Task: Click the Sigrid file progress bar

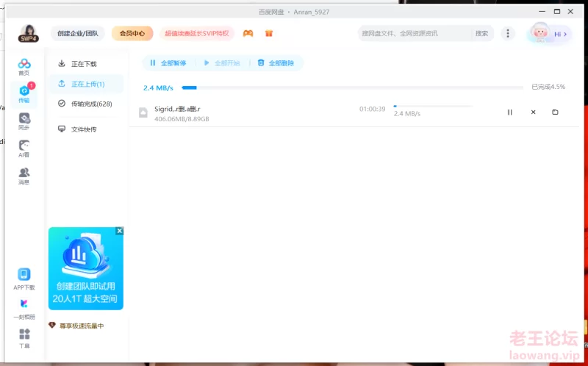Action: coord(433,106)
